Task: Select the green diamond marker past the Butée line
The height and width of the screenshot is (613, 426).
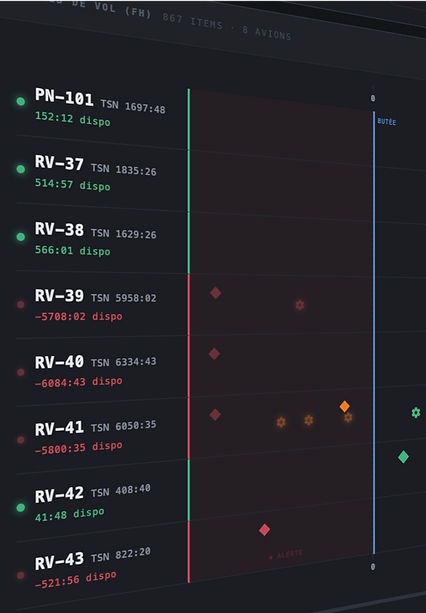Action: point(403,457)
